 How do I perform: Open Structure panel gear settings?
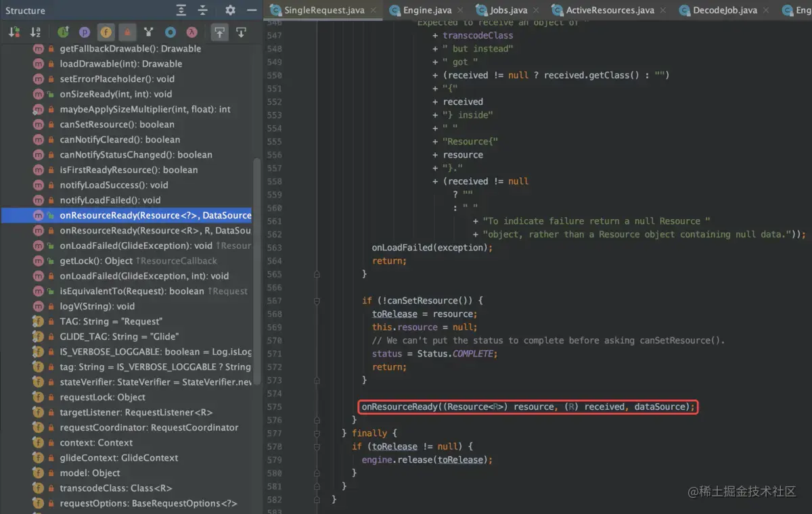(x=230, y=10)
